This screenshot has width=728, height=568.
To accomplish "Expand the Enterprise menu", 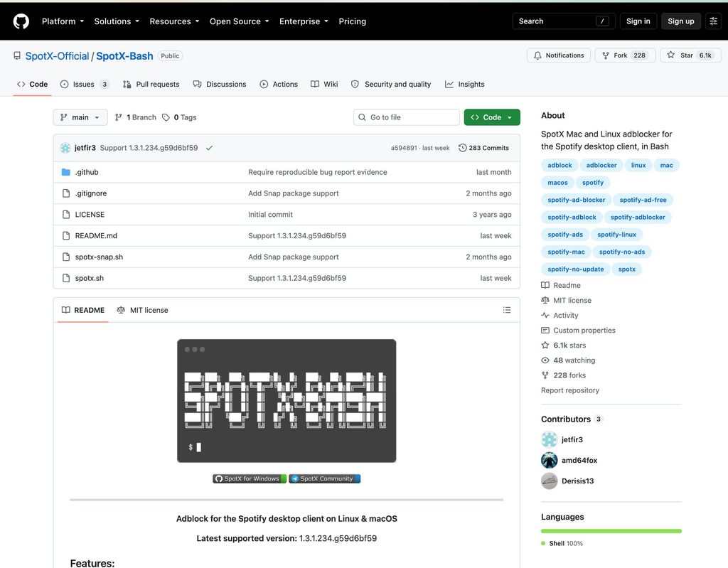I will pos(304,21).
